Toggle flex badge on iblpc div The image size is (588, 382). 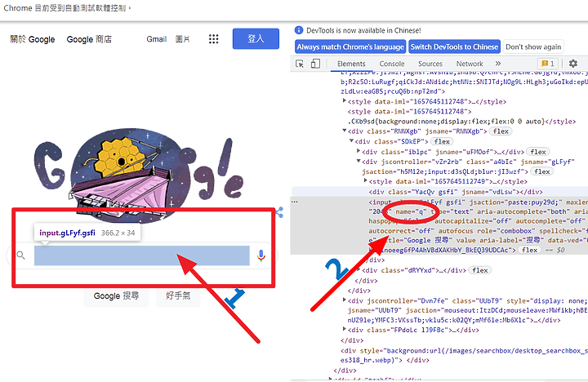pyautogui.click(x=538, y=152)
